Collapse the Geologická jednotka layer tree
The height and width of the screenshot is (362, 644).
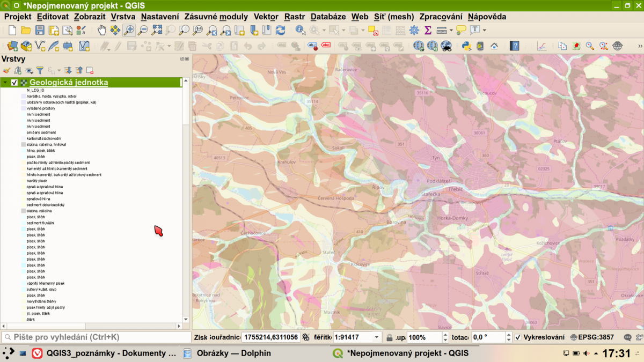pos(5,83)
